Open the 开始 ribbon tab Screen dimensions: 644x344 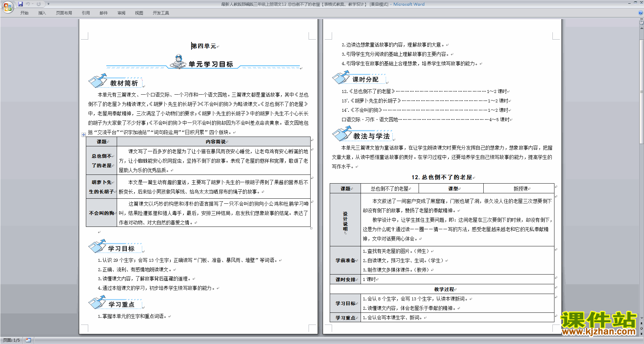(24, 13)
